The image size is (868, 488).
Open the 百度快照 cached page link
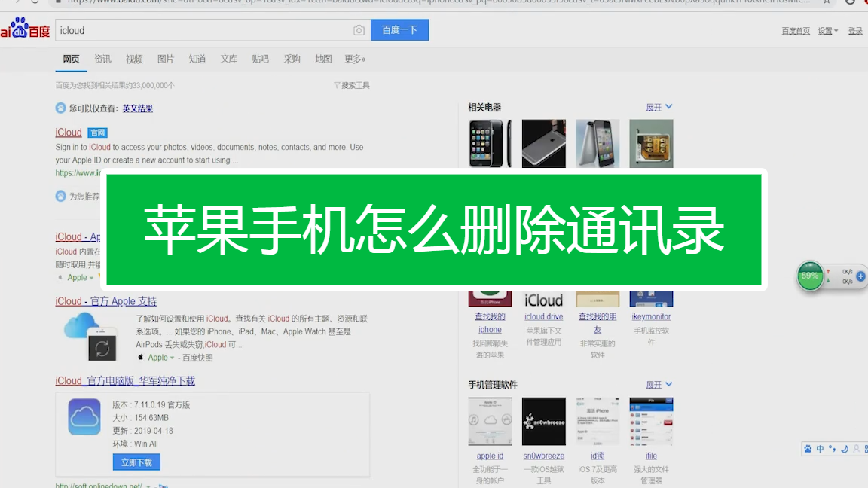pos(197,358)
